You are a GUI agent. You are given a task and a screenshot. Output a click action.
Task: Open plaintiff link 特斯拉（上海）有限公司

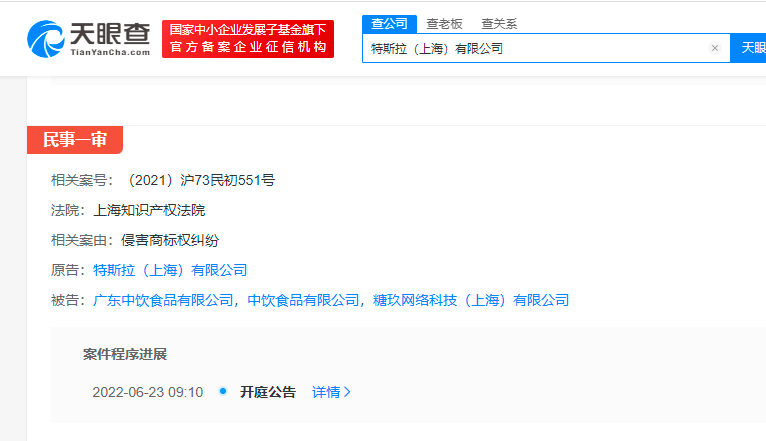point(170,270)
